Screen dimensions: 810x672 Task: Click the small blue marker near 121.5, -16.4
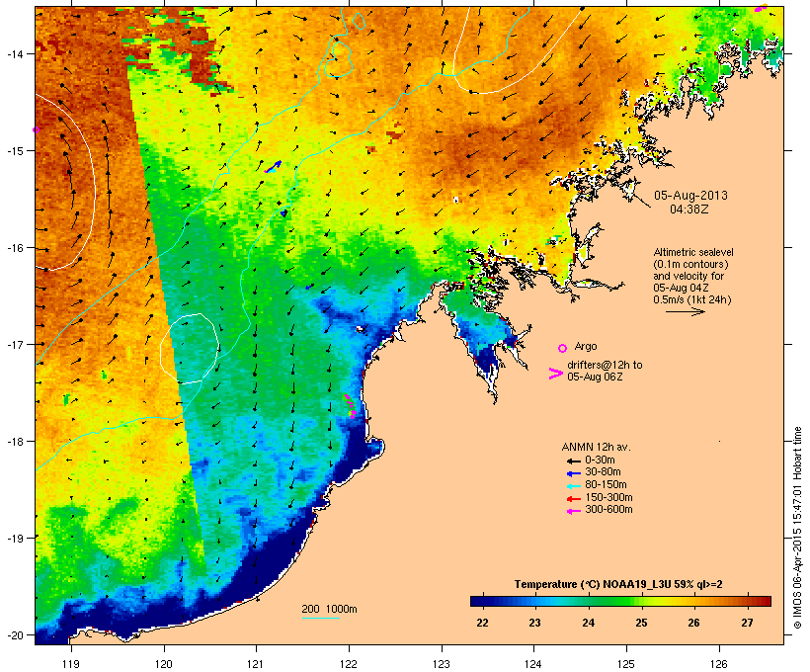coord(309,287)
